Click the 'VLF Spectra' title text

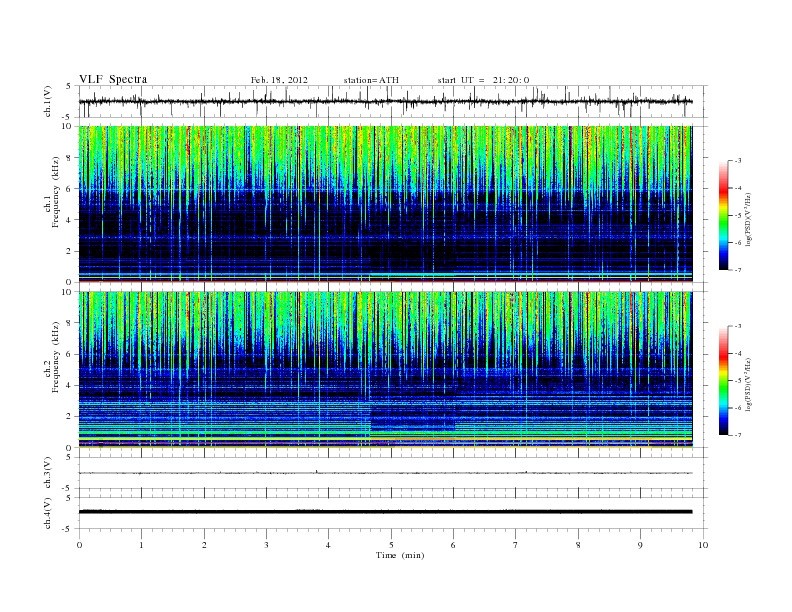pos(113,79)
